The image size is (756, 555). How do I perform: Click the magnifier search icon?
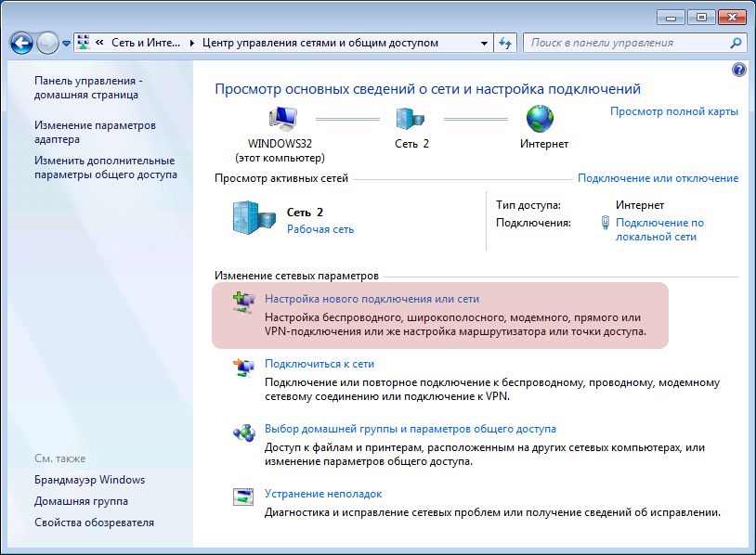[x=736, y=43]
